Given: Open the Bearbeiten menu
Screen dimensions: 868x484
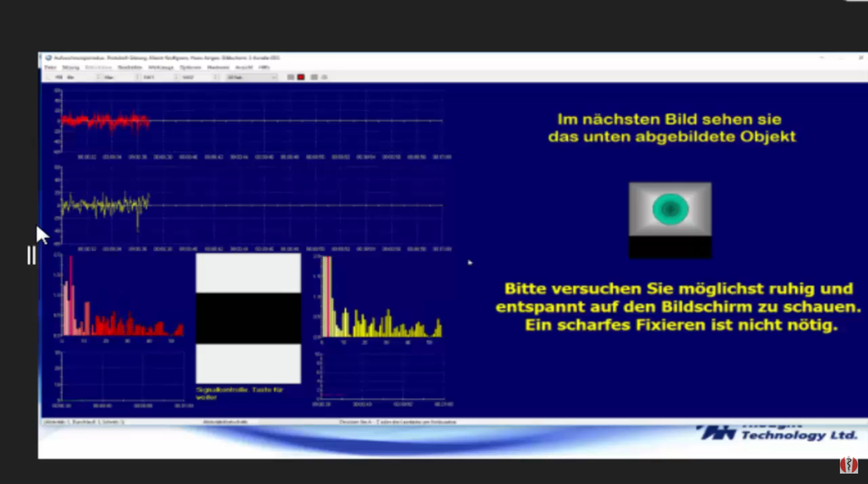Looking at the screenshot, I should [x=130, y=68].
